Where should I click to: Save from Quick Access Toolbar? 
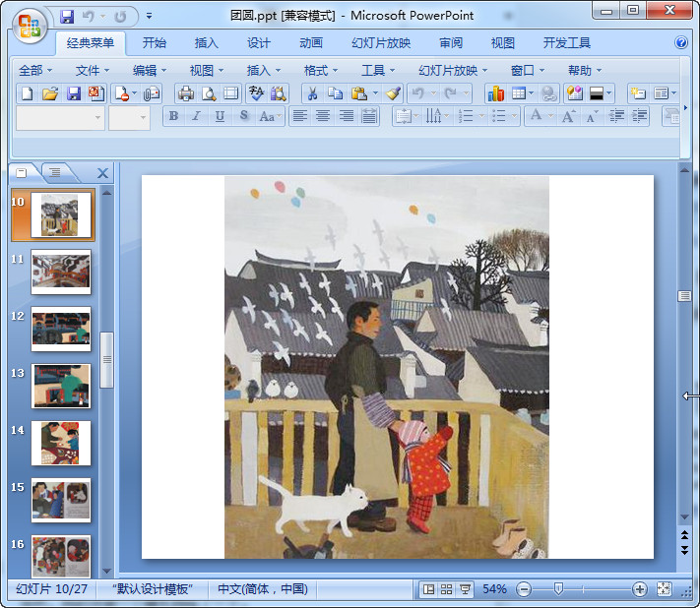(x=67, y=17)
